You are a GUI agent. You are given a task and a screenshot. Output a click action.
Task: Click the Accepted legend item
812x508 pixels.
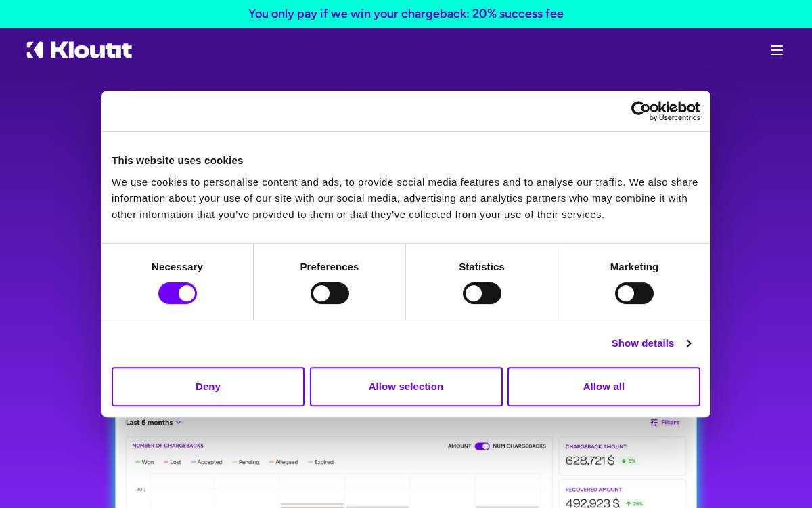pos(206,462)
